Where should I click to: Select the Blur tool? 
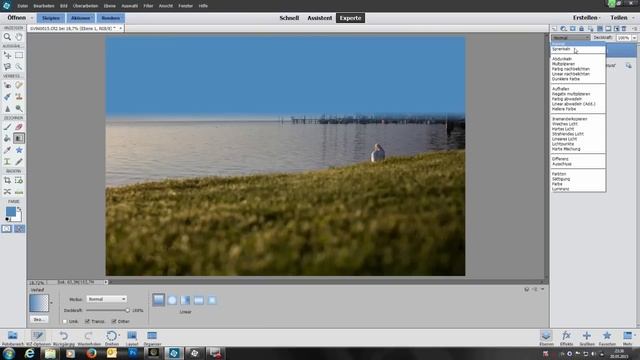[7, 109]
